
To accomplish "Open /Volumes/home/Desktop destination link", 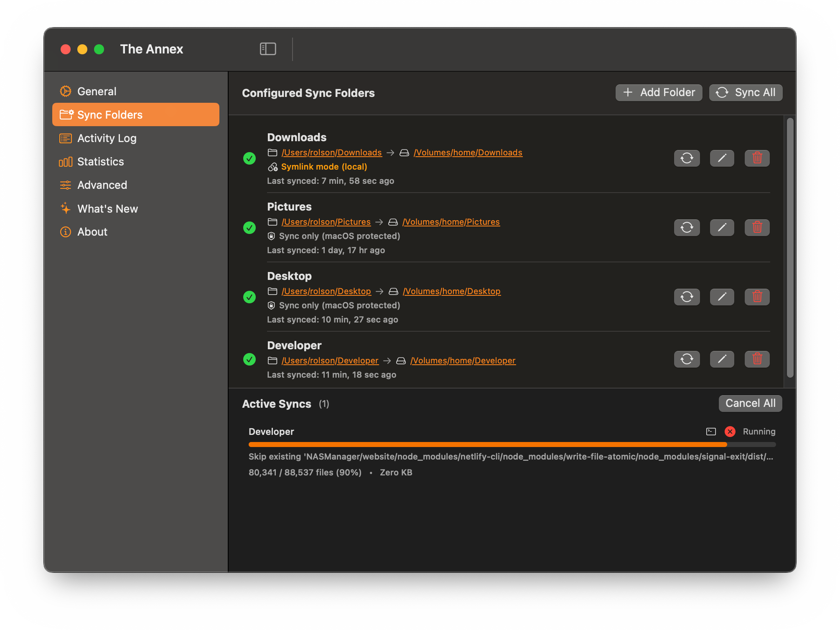I will point(451,291).
